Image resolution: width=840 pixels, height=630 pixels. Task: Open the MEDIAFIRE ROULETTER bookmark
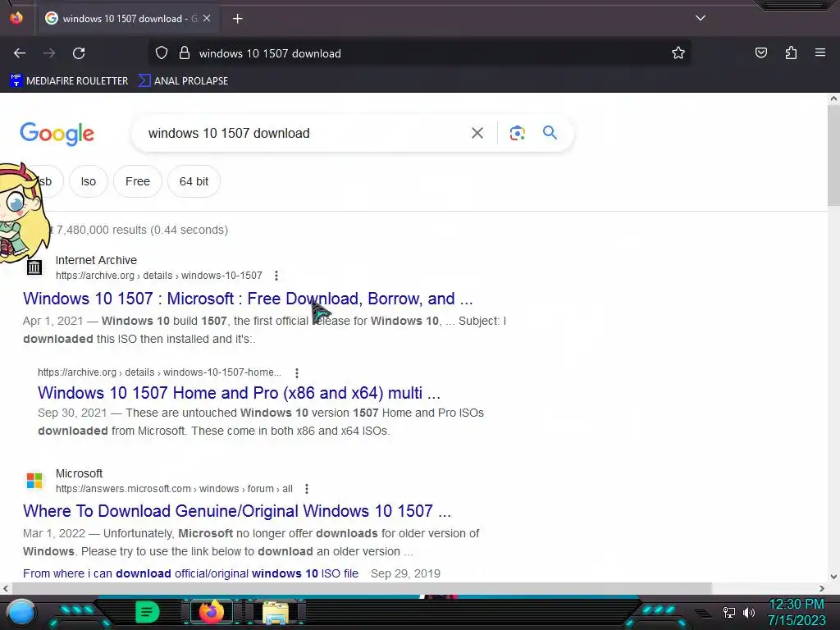click(69, 81)
